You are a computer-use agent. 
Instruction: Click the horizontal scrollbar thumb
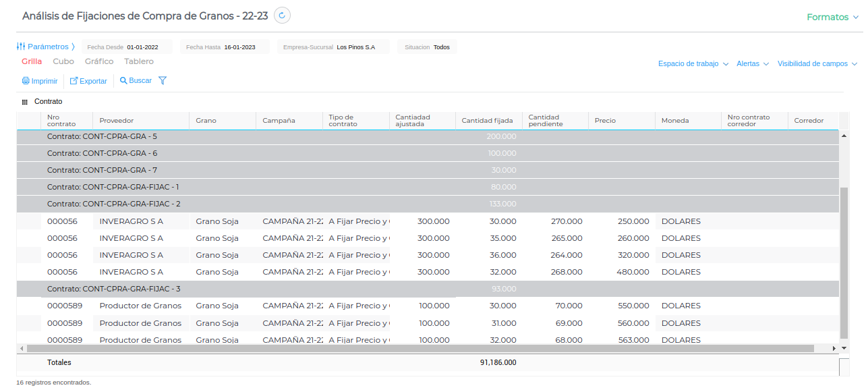[x=420, y=348]
